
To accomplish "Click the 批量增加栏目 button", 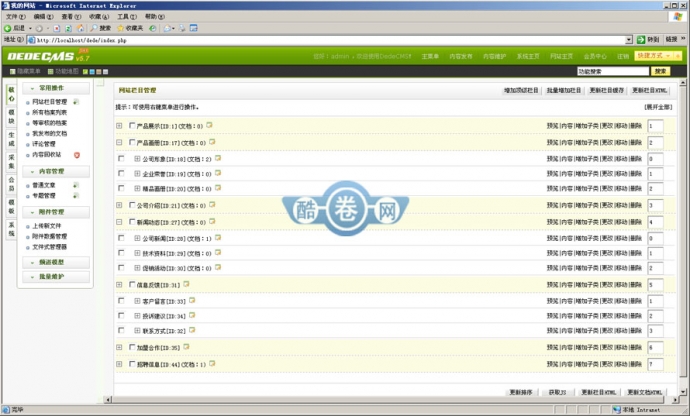I will [x=564, y=90].
